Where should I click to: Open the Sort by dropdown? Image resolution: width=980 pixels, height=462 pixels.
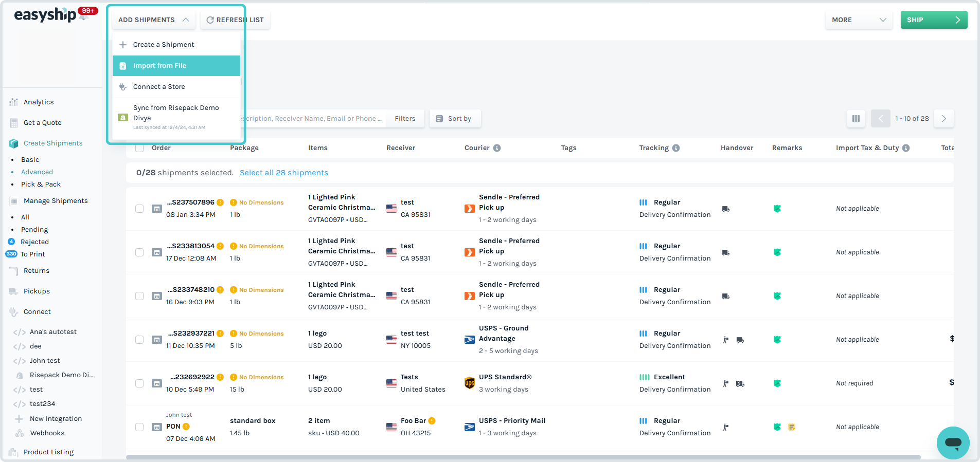[x=455, y=119]
